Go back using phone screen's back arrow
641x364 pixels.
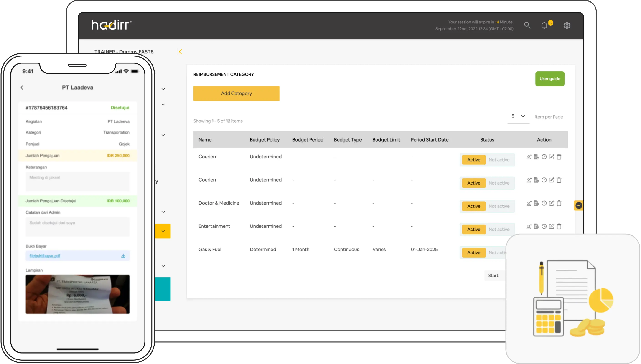[22, 88]
